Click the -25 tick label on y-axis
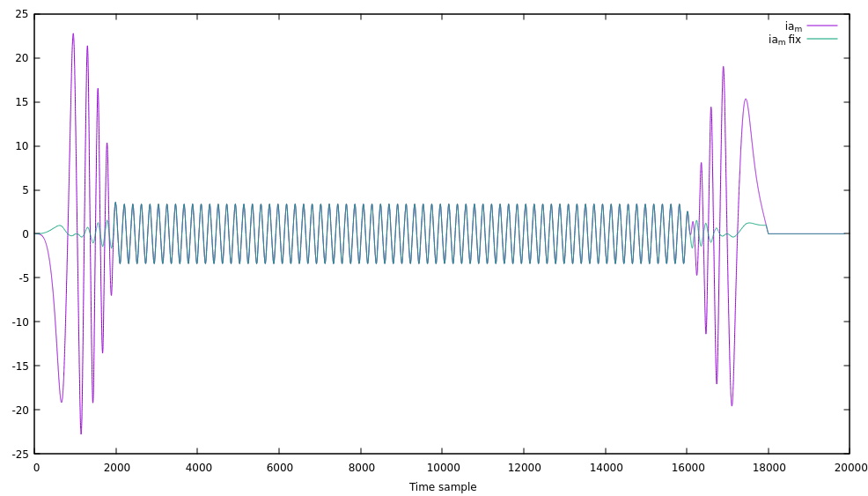Screen dimensions: 868x496 point(19,454)
